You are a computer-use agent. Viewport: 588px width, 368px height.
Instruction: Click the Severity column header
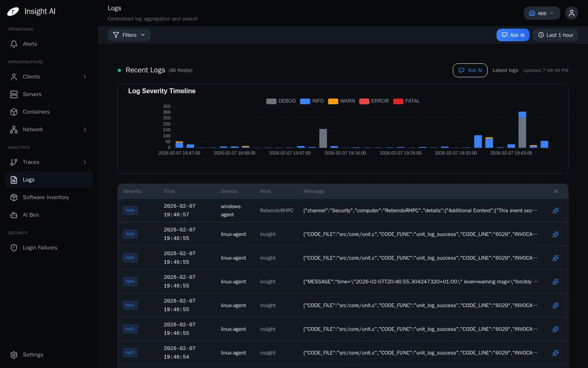point(132,191)
